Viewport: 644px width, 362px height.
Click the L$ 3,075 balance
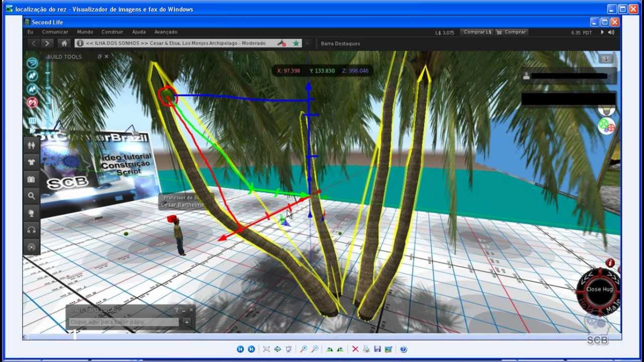click(445, 33)
